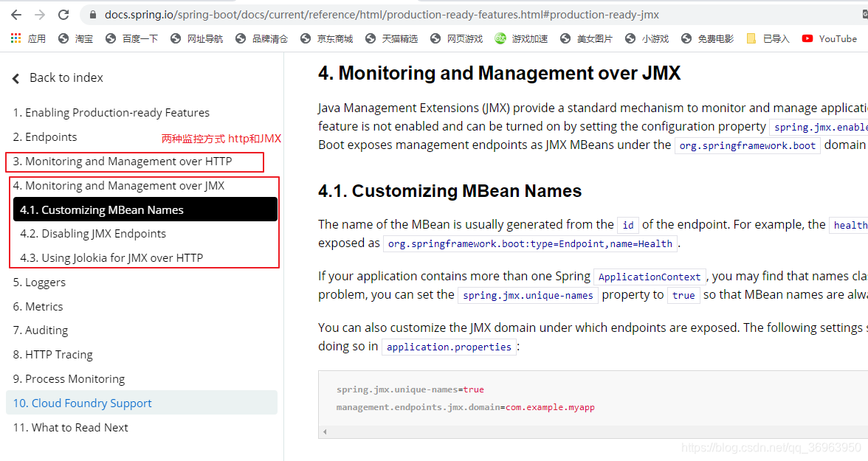
Task: Open the 淘宝 bookmark
Action: tap(76, 39)
